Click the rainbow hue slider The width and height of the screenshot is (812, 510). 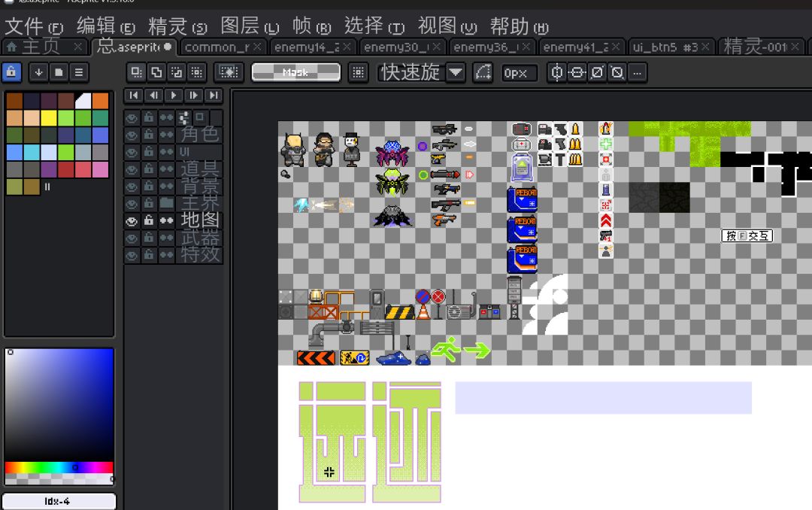pos(59,468)
